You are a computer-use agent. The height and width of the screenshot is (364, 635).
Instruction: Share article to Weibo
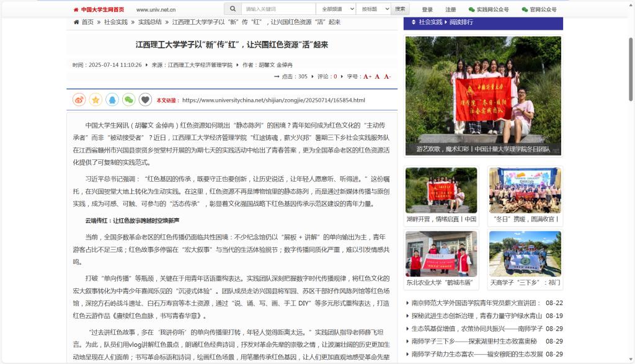(79, 99)
